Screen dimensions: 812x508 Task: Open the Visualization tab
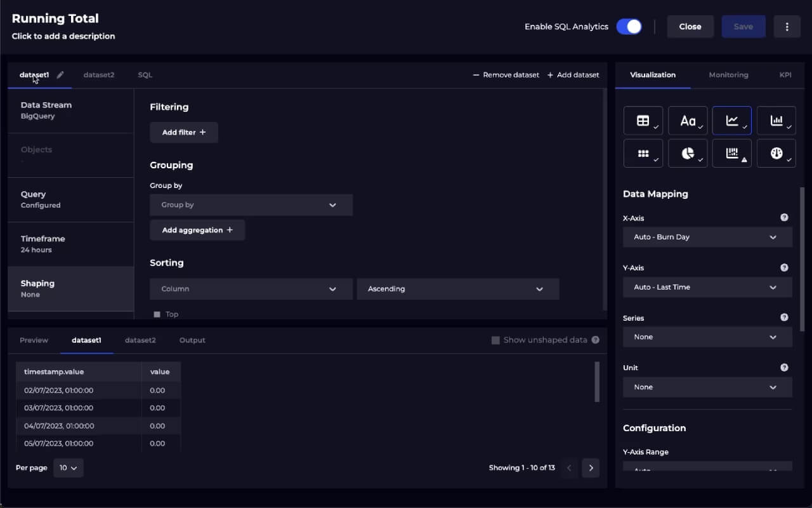(653, 75)
